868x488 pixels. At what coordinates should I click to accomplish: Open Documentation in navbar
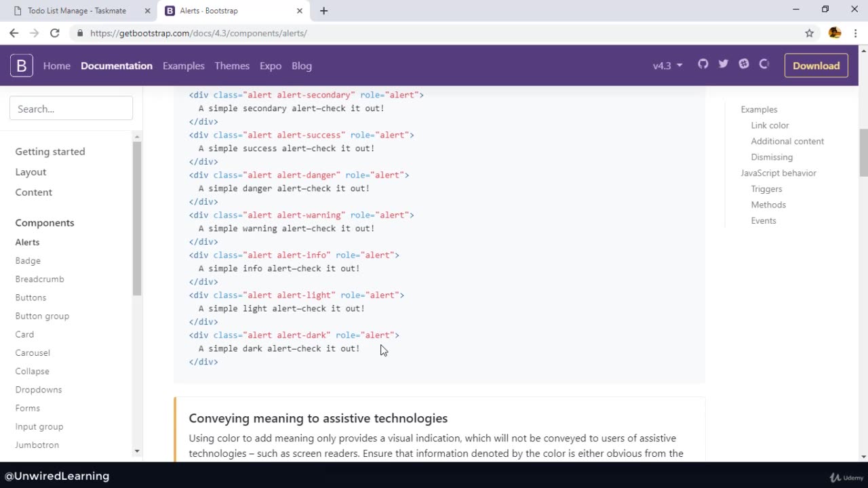[117, 66]
